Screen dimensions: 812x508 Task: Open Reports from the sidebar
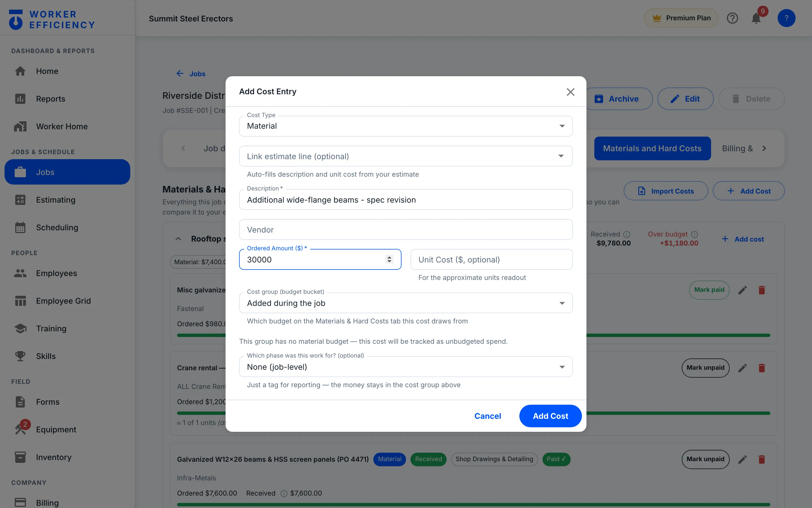(x=67, y=99)
